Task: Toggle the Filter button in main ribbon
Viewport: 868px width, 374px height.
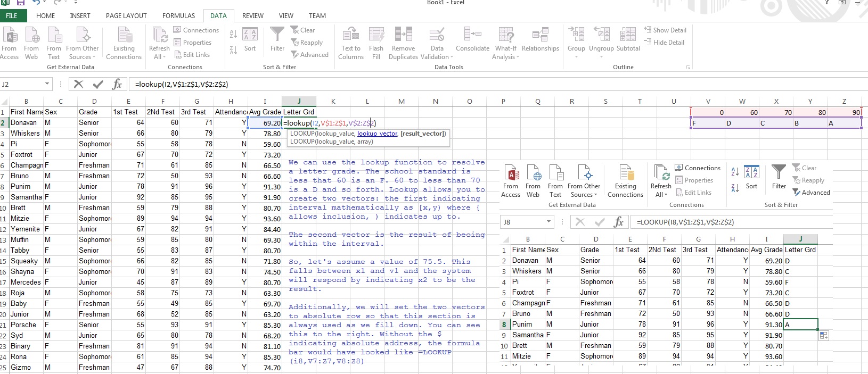Action: [x=277, y=40]
